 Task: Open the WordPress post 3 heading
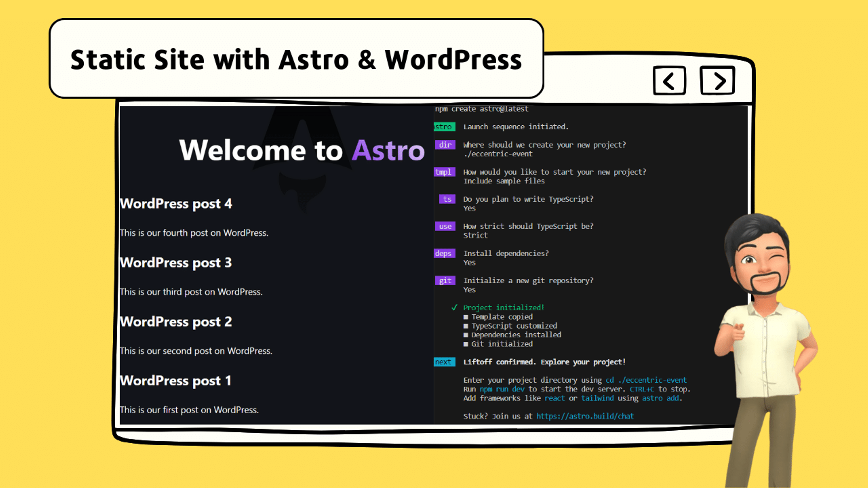point(176,263)
